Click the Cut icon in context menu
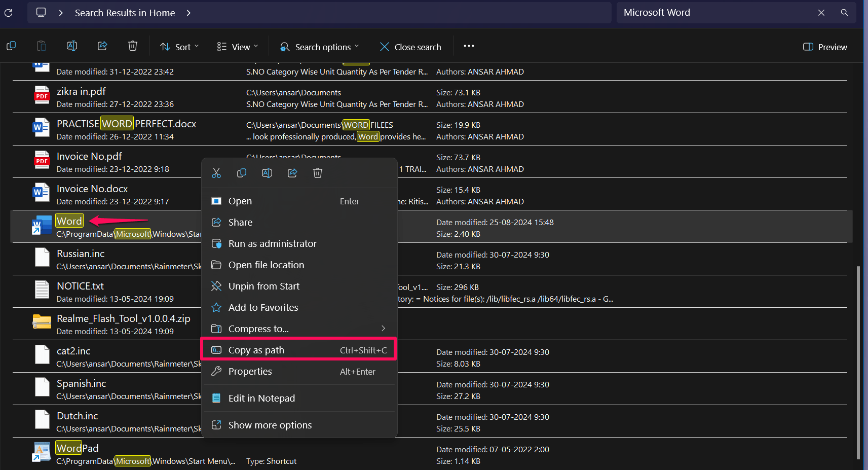Screen dimensions: 868x470 click(x=216, y=173)
